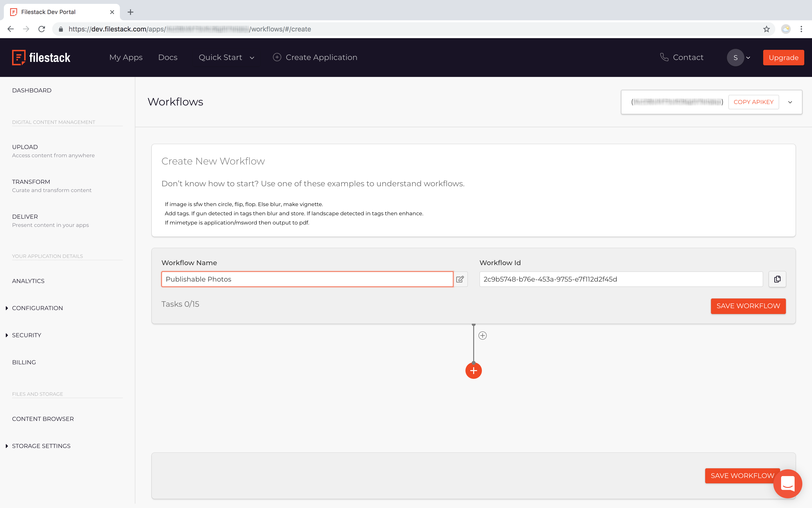
Task: Click Create Application link
Action: pyautogui.click(x=321, y=58)
